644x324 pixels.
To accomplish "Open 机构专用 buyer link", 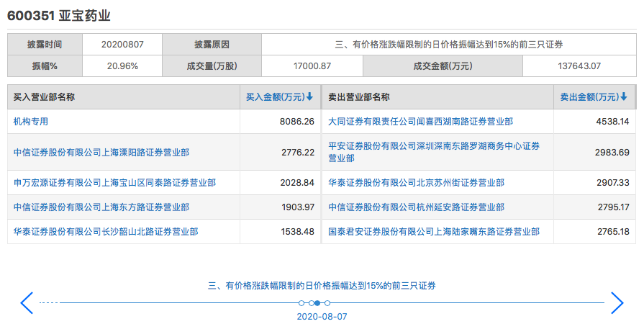I will 31,121.
